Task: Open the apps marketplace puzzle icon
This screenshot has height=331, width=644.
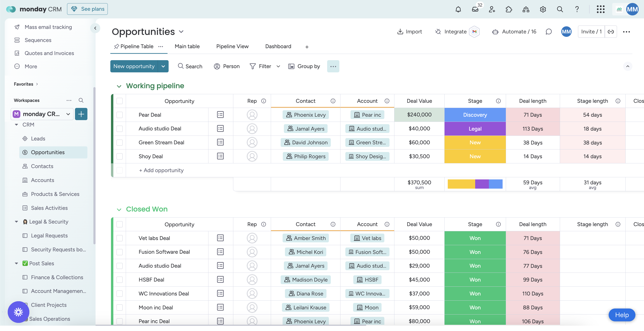Action: (509, 9)
